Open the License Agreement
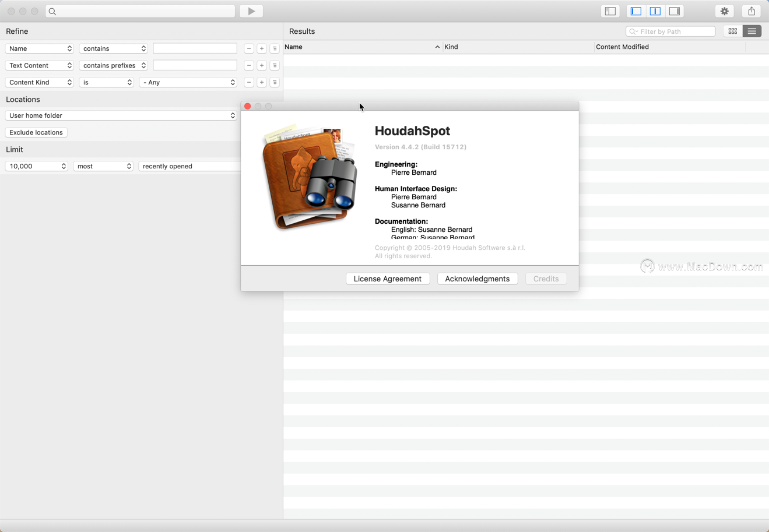The image size is (769, 532). point(388,279)
